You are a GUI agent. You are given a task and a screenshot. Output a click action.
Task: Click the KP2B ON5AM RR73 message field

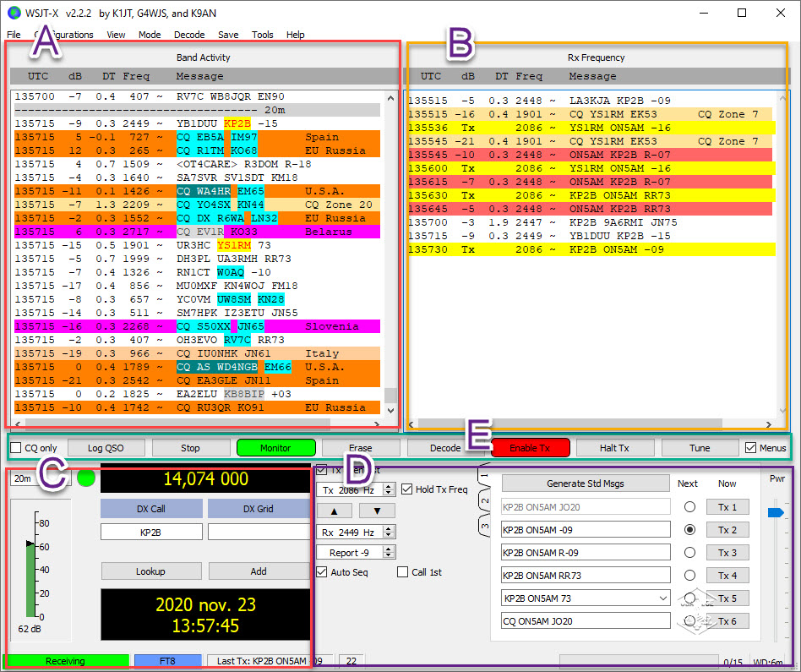586,576
